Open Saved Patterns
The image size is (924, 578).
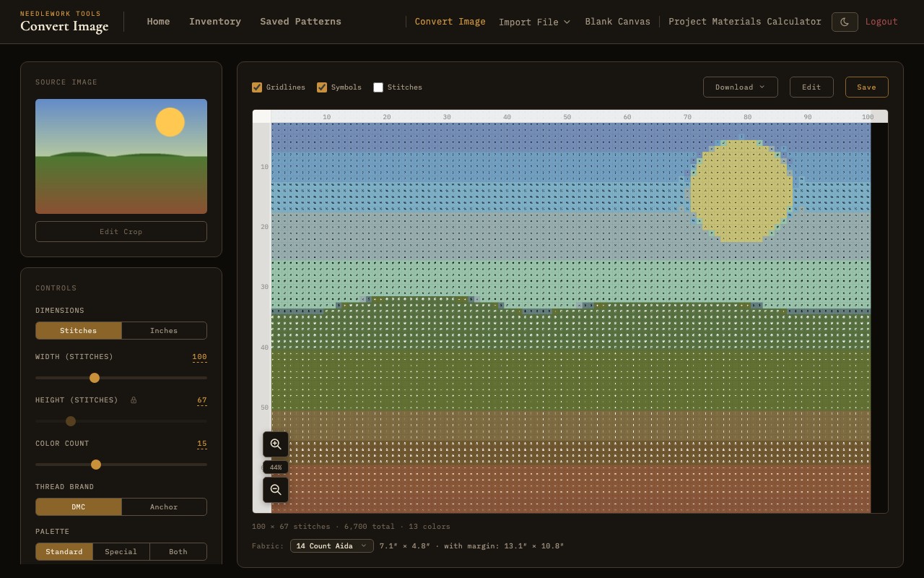300,22
